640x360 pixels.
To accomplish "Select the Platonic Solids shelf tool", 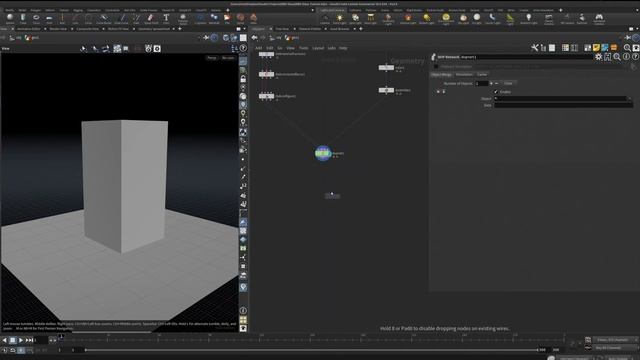I will (182, 18).
